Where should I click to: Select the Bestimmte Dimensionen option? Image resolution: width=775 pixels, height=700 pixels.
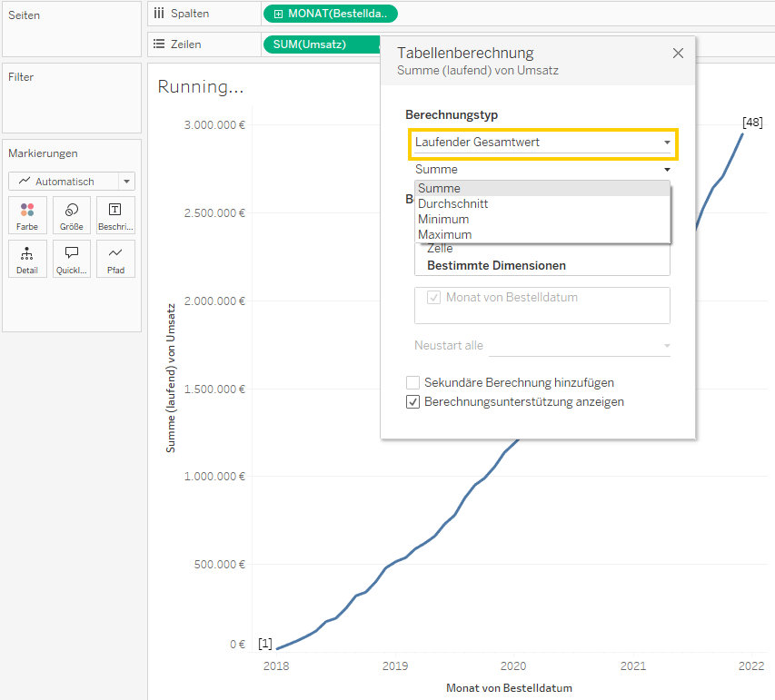(496, 266)
